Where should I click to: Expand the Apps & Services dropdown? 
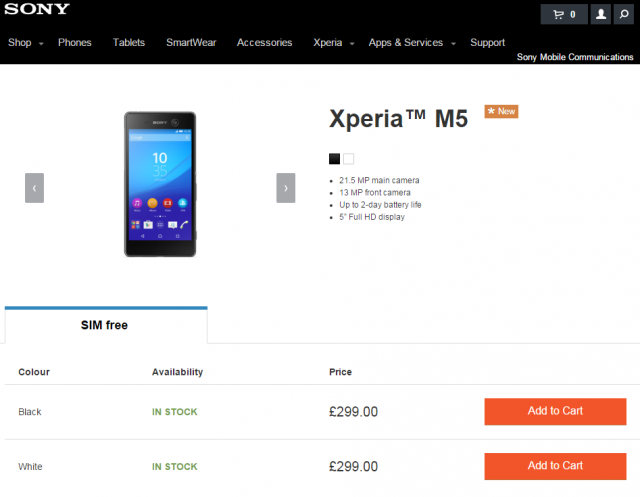(x=411, y=43)
